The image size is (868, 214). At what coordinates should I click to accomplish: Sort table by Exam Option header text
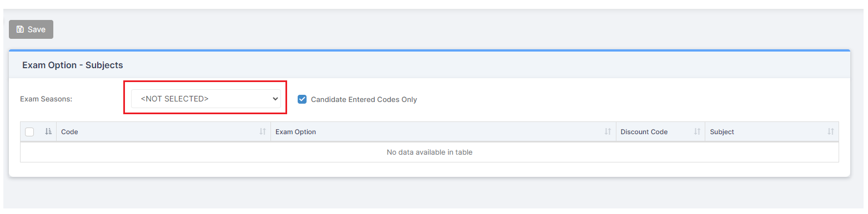click(295, 132)
